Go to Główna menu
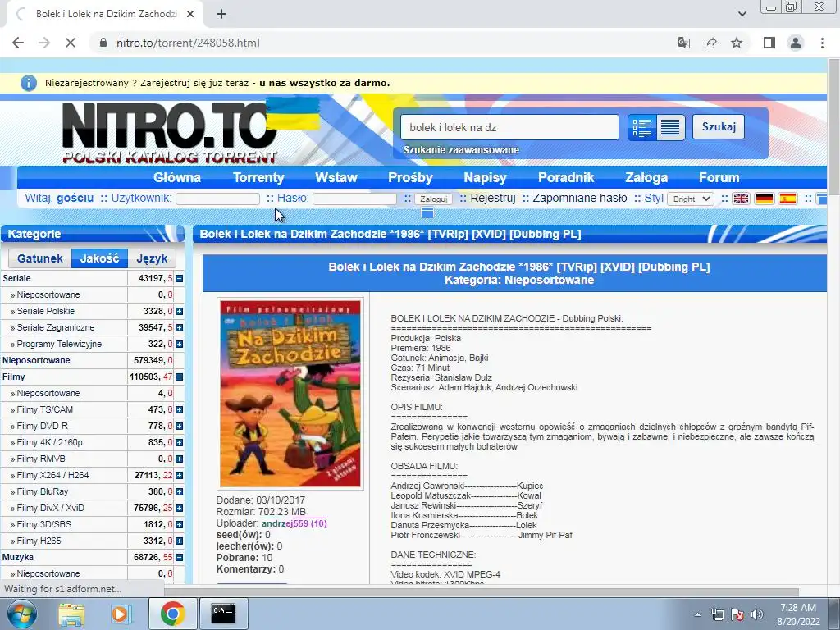Image resolution: width=840 pixels, height=630 pixels. (x=177, y=177)
